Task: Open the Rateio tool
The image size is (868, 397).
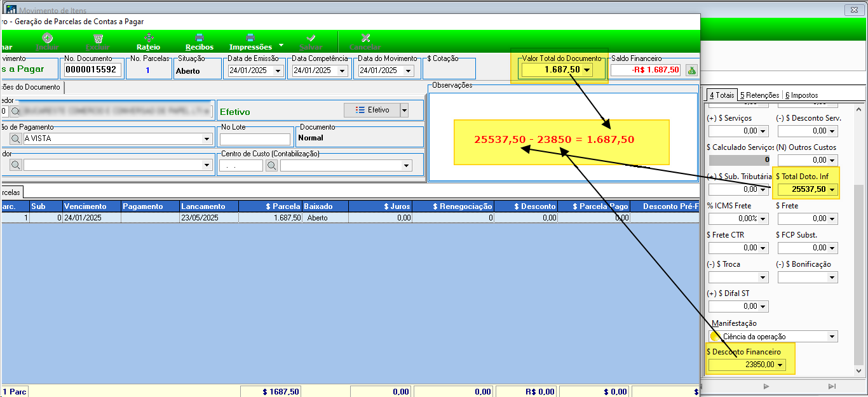Action: click(x=149, y=38)
